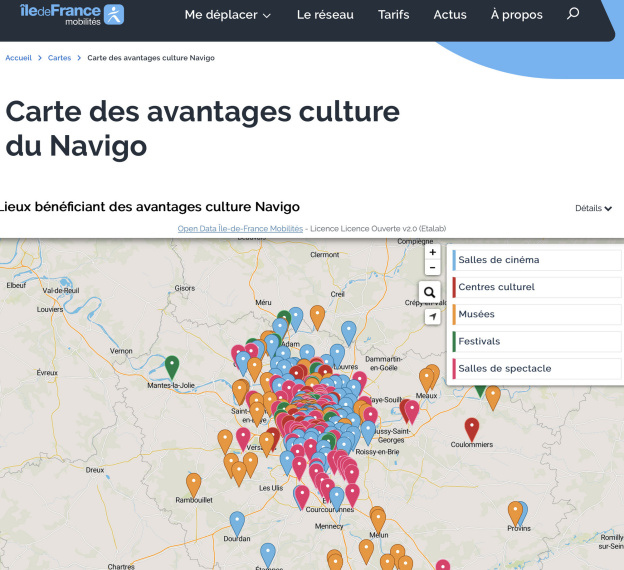Click the Île-de-France Mobilités logo

pos(72,15)
